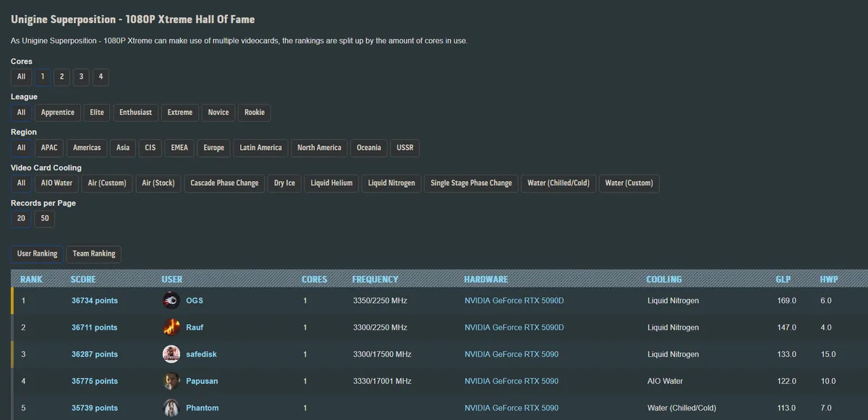Select the Oceania region button
Screen dimensions: 868x420
369,148
